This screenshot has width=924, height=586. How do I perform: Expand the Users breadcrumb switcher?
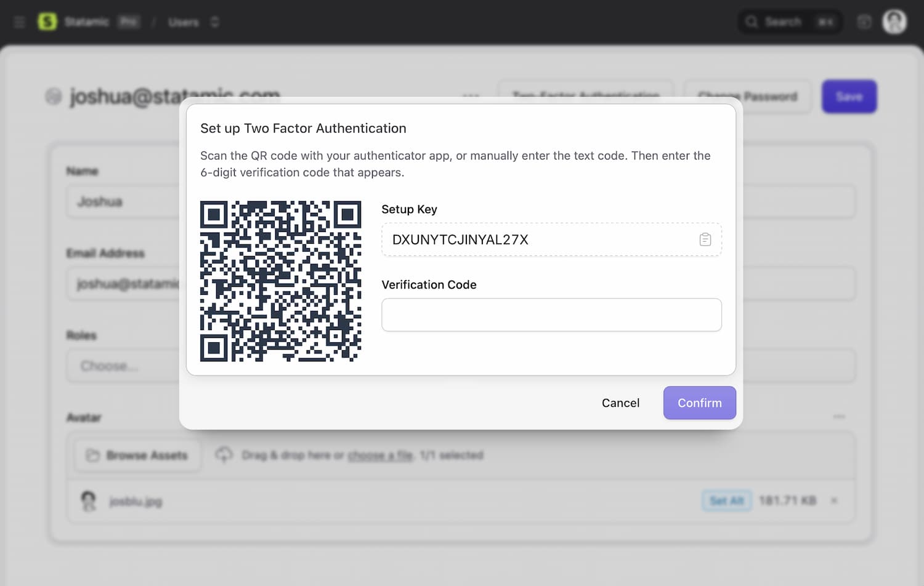tap(214, 22)
